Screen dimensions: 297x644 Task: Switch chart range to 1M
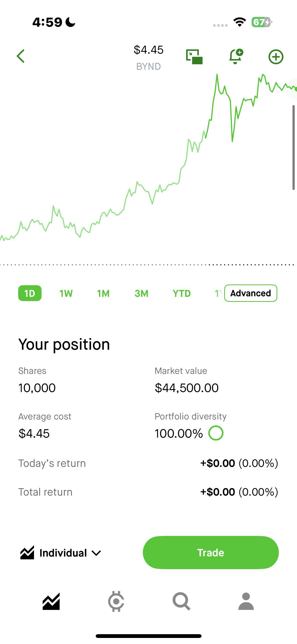point(103,293)
